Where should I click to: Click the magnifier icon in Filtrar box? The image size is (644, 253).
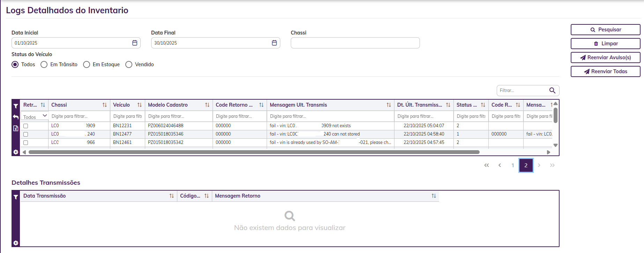pos(552,91)
